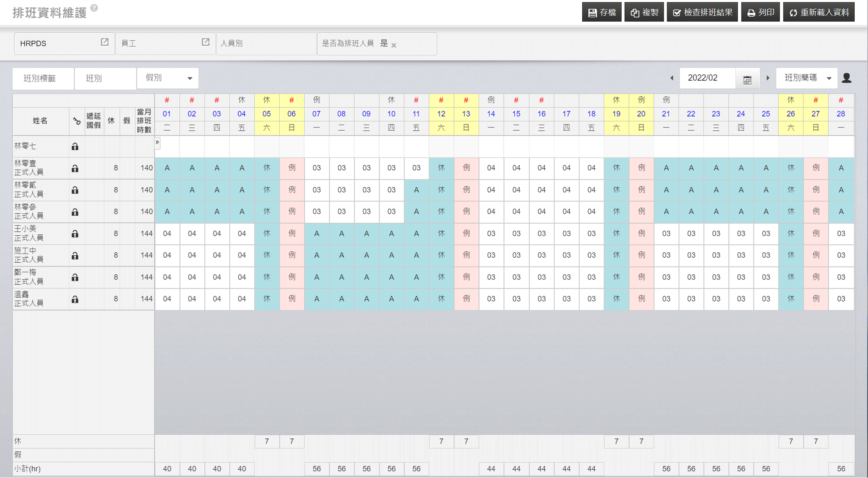Viewport: 868px width, 478px height.
Task: Click the 存檔 save button
Action: (602, 12)
